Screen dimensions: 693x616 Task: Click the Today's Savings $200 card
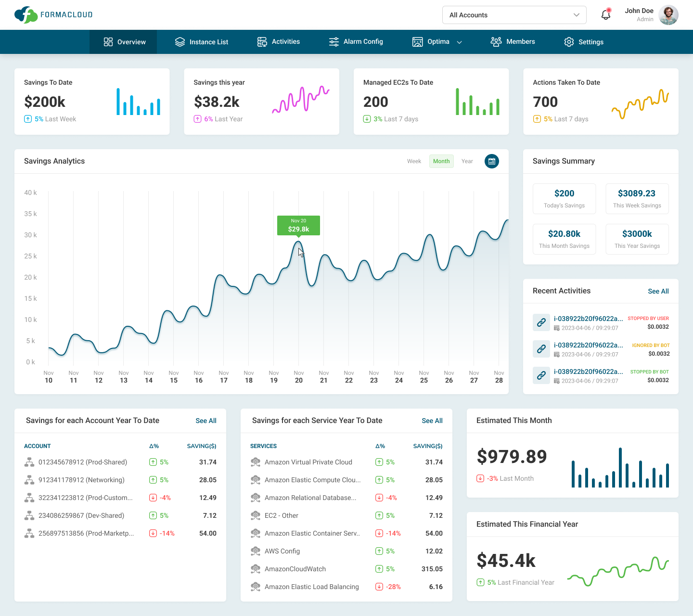click(x=564, y=199)
